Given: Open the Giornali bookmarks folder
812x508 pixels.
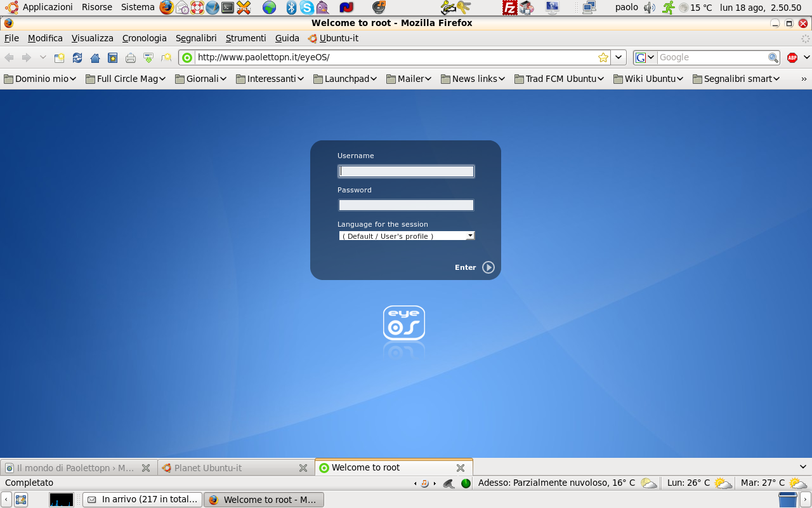Looking at the screenshot, I should point(201,79).
